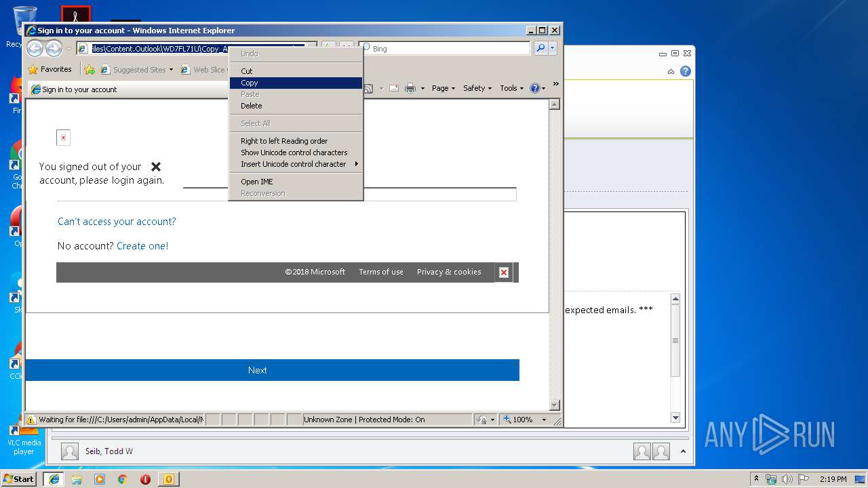This screenshot has width=868, height=488.
Task: Click Seib, Todd W contact photo icon
Action: (x=70, y=451)
